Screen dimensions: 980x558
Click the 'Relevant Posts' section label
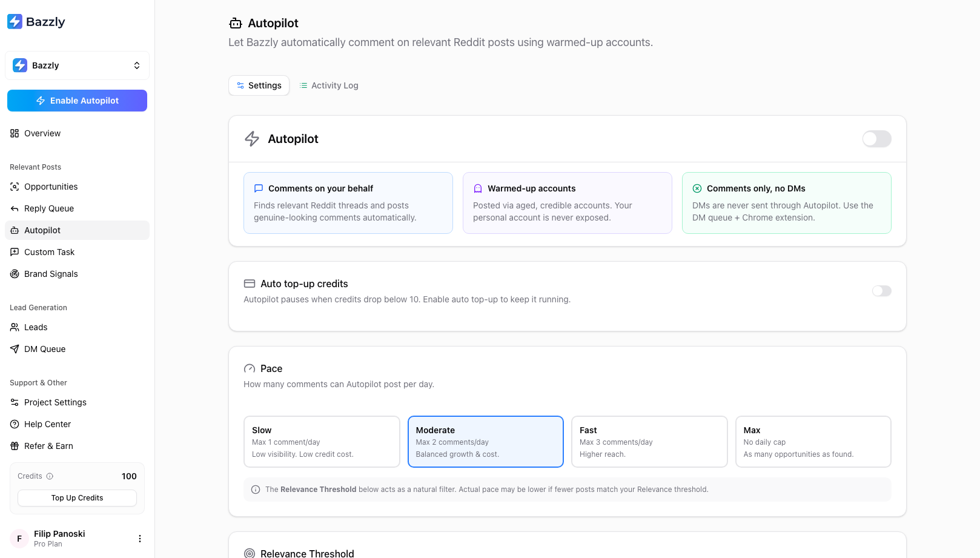click(35, 167)
